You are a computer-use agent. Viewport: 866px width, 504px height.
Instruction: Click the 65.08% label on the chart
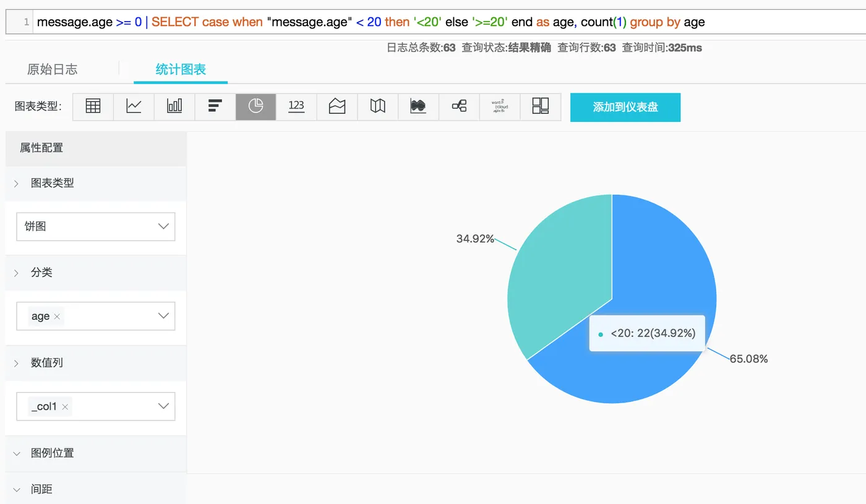tap(748, 359)
